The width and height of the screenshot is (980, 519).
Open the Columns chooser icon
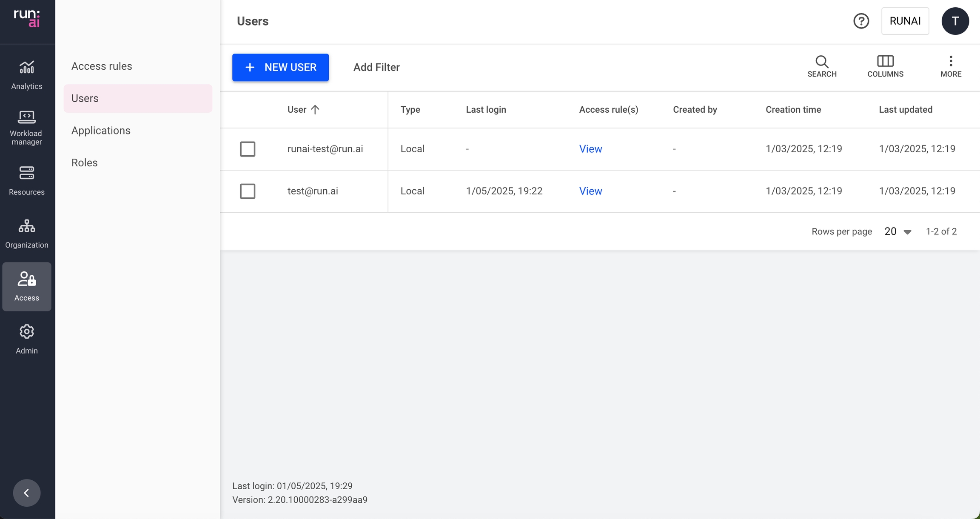point(885,66)
